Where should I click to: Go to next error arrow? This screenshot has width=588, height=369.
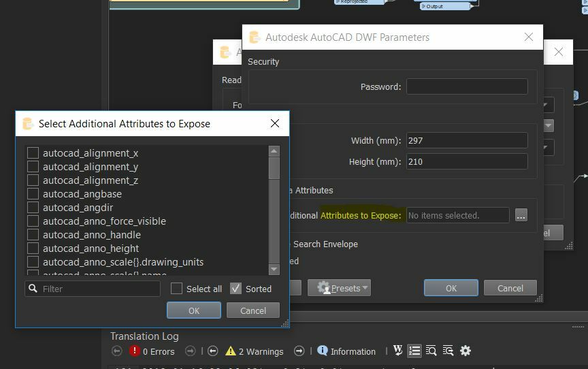[x=191, y=351]
